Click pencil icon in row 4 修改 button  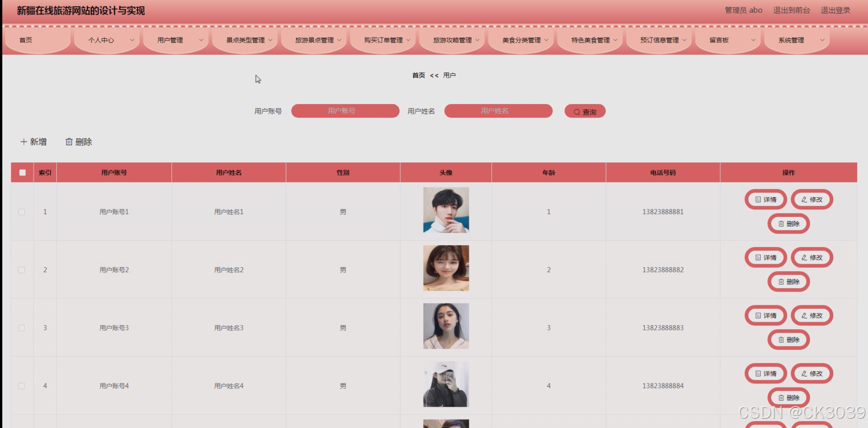804,374
